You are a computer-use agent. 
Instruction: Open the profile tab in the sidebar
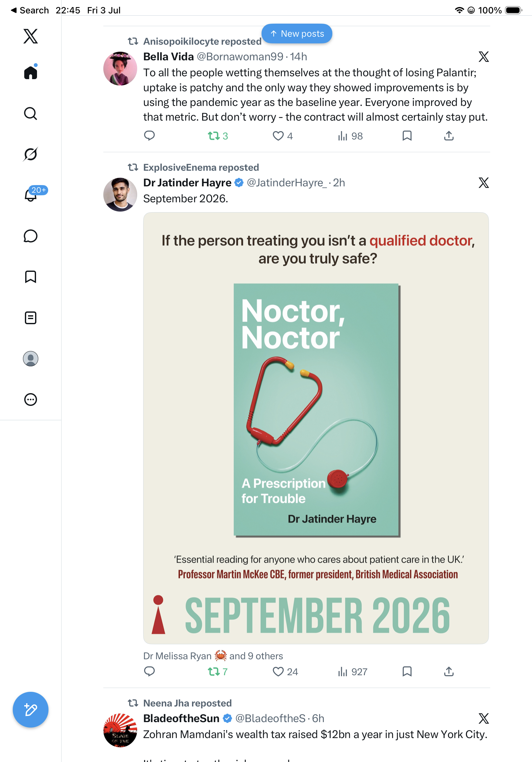point(31,358)
